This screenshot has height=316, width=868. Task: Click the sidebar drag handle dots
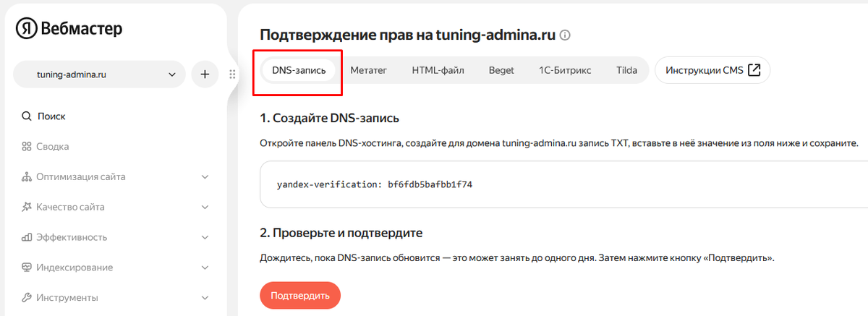[232, 74]
